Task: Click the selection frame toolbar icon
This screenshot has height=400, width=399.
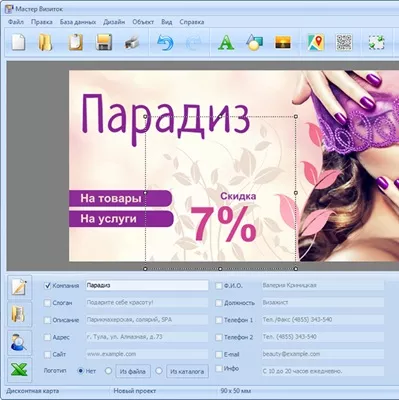Action: coord(377,43)
